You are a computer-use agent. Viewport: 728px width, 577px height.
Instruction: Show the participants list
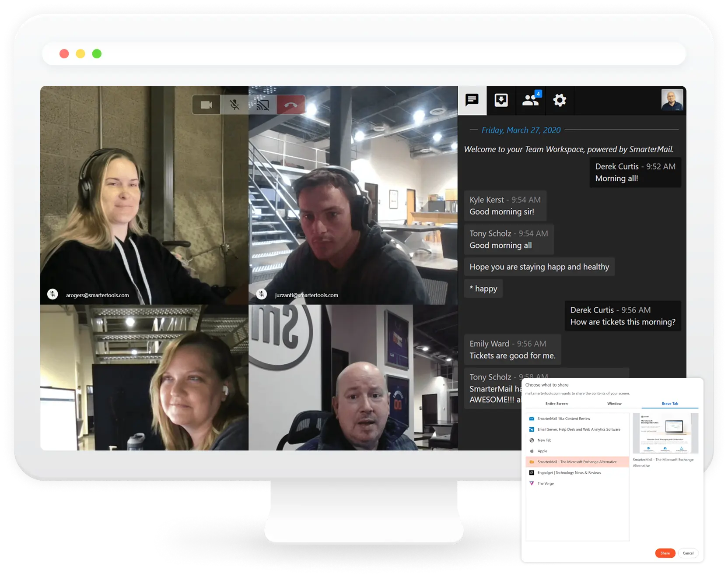click(531, 100)
